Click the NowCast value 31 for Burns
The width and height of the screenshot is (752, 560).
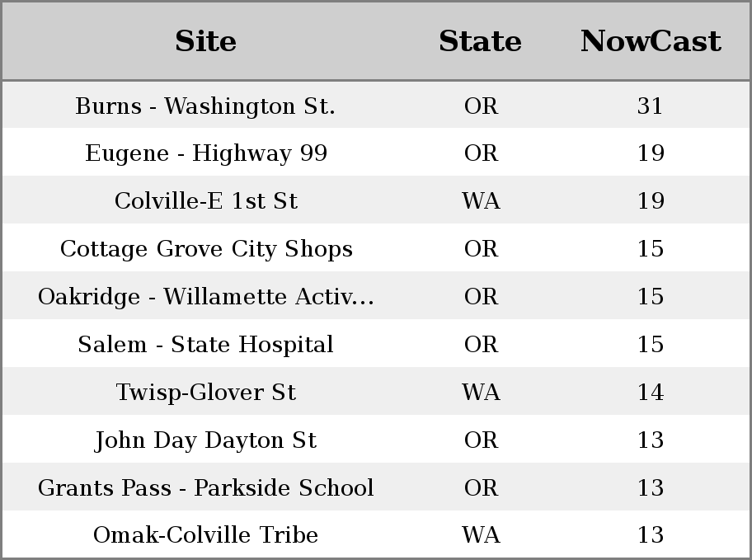(x=651, y=106)
